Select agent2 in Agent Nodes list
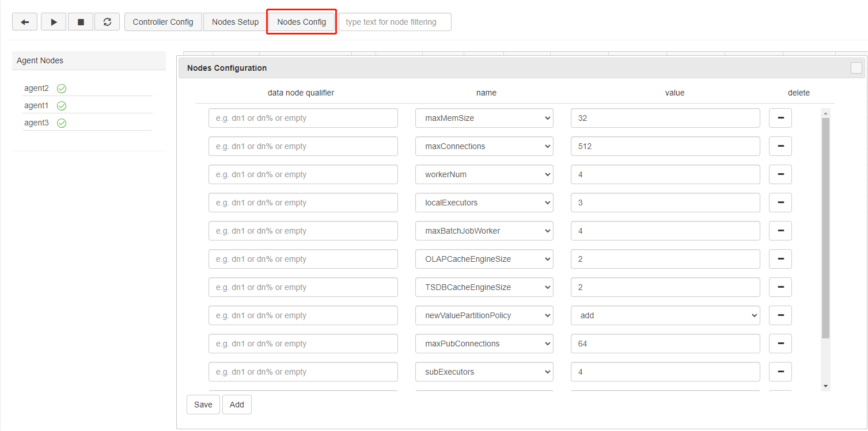This screenshot has width=868, height=431. tap(36, 88)
